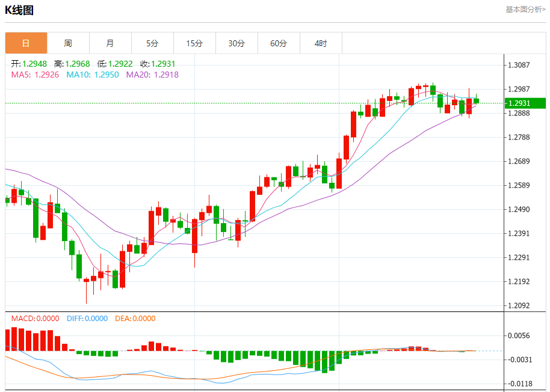Click the MA5: 1.2926 indicator label
The width and height of the screenshot is (550, 392).
click(35, 75)
